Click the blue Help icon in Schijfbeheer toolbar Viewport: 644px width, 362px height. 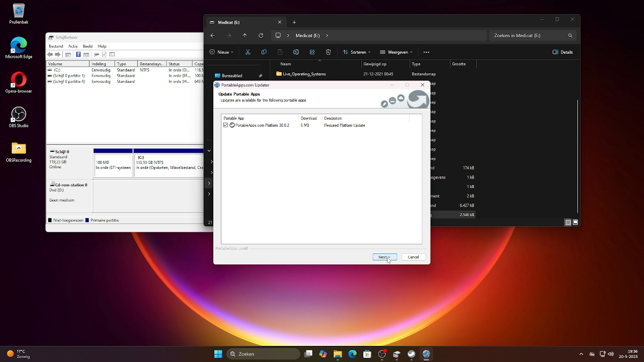78,54
